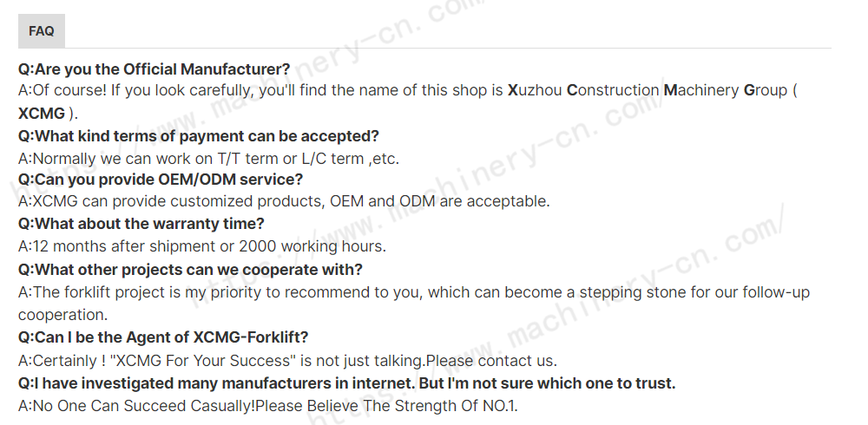Viewport: 868px width, 425px height.
Task: Click 'Can I be the Agent of XCMG-Forklift?'
Action: point(163,337)
